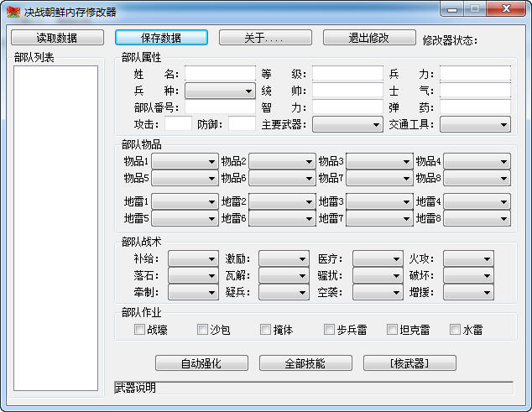532x412 pixels.
Task: Open the 物品5 dropdown
Action: point(185,178)
